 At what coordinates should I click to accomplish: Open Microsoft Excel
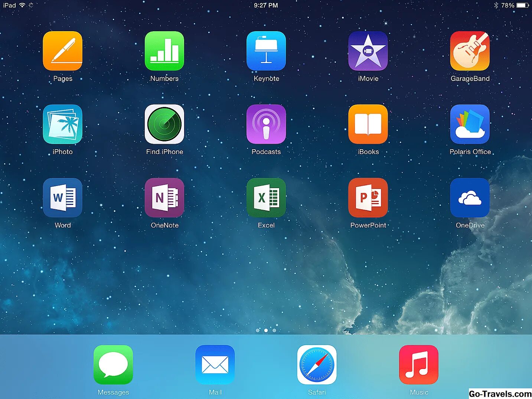(266, 198)
